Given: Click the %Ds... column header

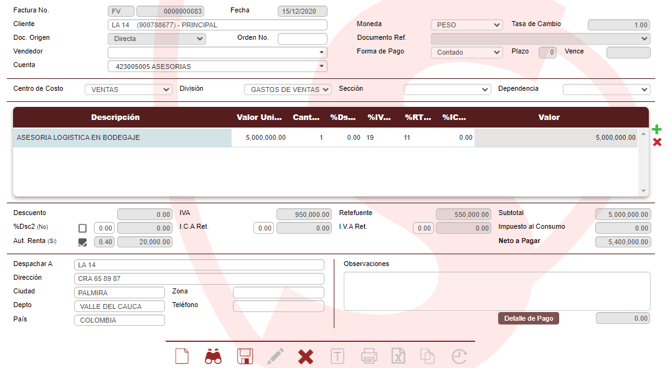Looking at the screenshot, I should click(x=343, y=117).
